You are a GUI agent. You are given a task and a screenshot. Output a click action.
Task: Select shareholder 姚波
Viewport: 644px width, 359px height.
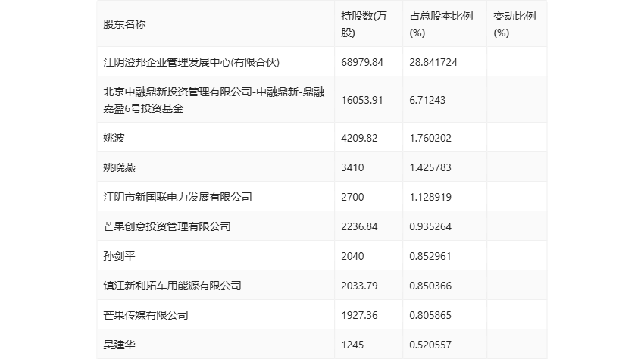point(114,138)
